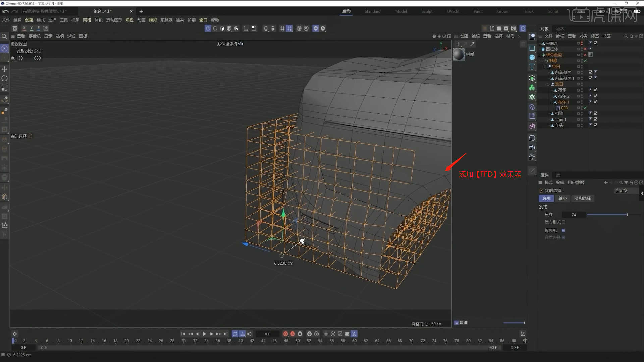Open the 自定义 dropdown in attributes

coord(626,191)
